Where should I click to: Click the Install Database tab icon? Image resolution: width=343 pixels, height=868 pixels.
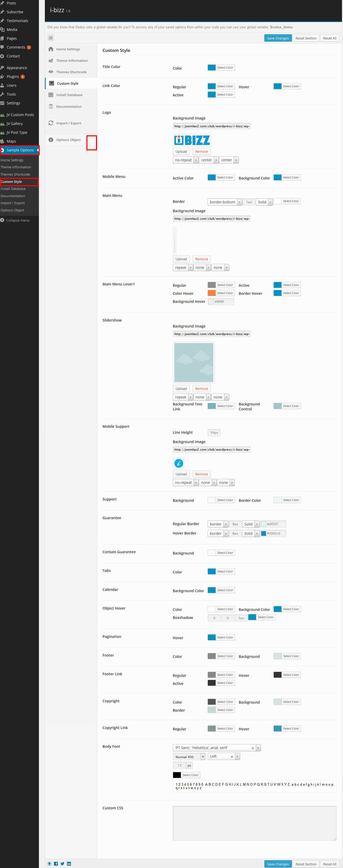(51, 95)
